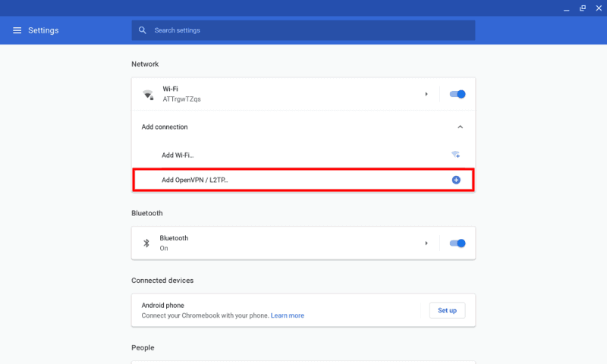The height and width of the screenshot is (364, 607).
Task: Close the Settings window
Action: 599,8
